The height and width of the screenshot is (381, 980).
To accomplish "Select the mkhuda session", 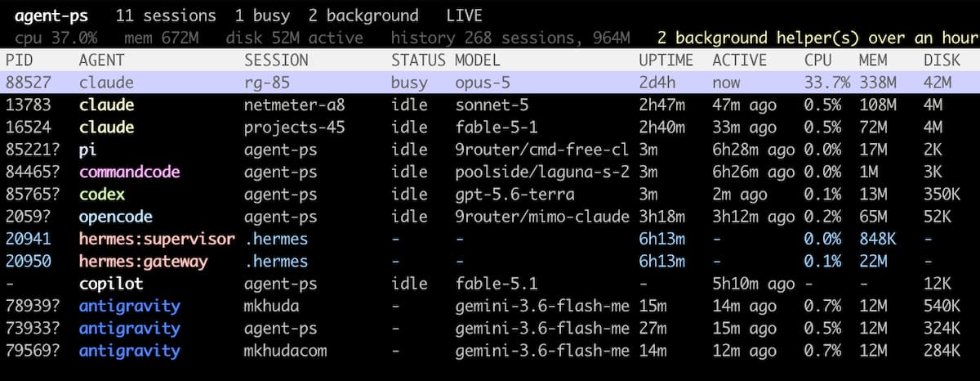I will click(271, 306).
